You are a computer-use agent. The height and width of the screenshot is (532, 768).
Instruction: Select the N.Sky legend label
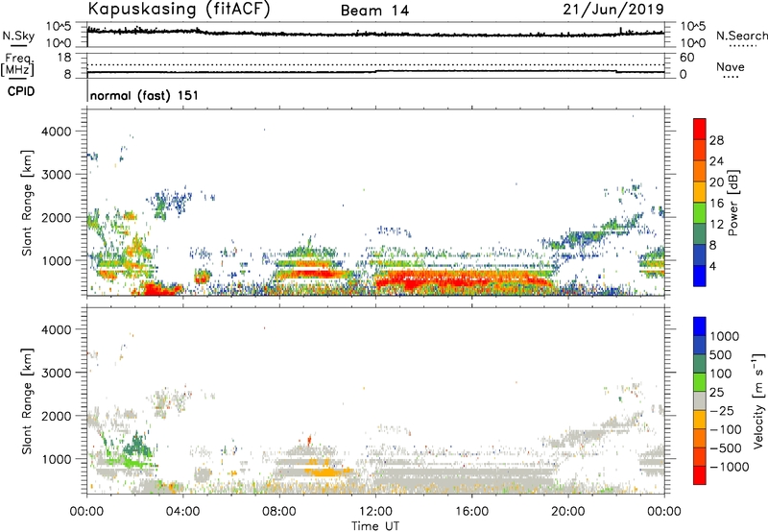(18, 36)
